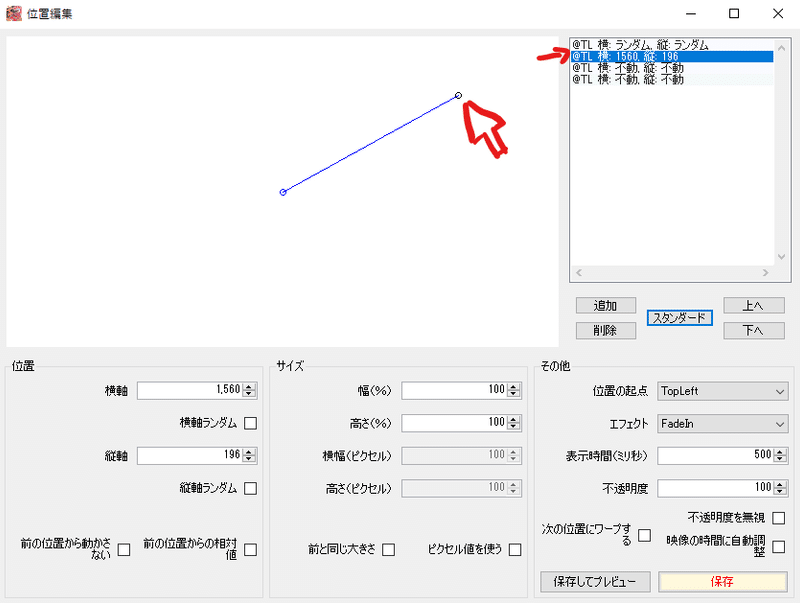Enable ピクセル値を使う checkbox
Viewport: 800px width, 603px height.
click(x=515, y=550)
